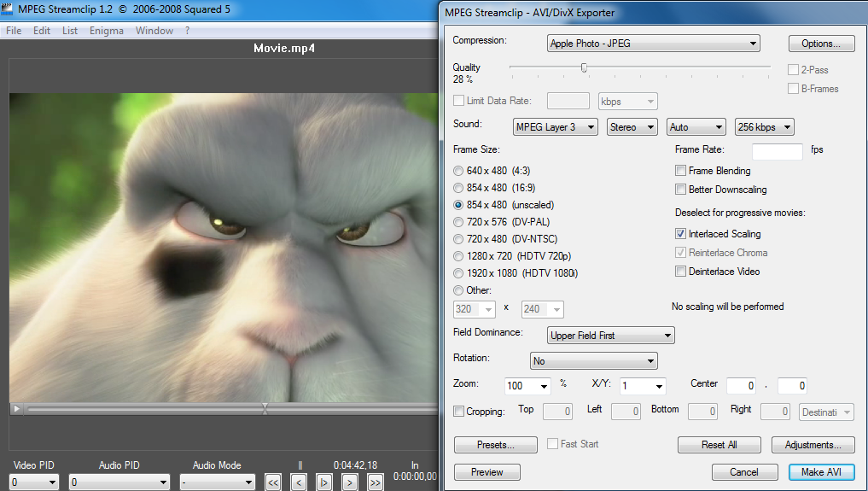The width and height of the screenshot is (868, 491).
Task: Open the Enigma menu
Action: pyautogui.click(x=106, y=31)
